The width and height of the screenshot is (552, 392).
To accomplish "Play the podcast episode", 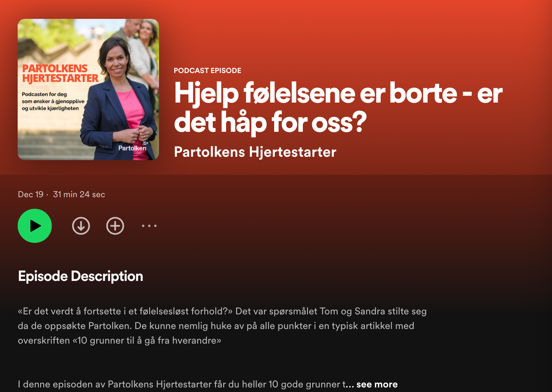I will [x=35, y=226].
